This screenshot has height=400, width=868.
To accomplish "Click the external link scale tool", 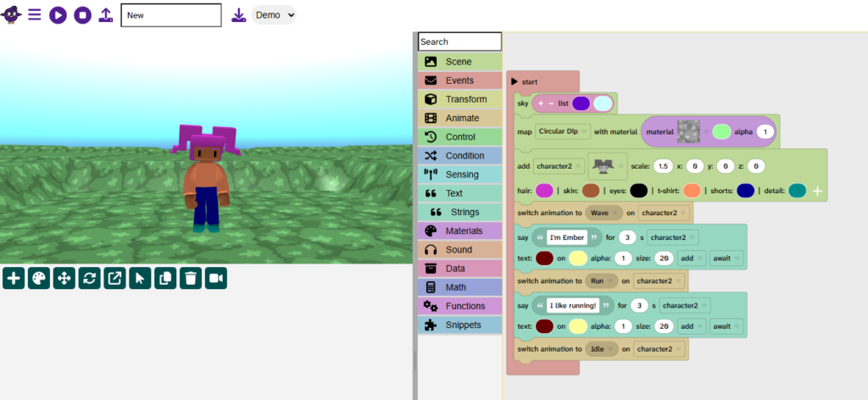I will [x=114, y=278].
